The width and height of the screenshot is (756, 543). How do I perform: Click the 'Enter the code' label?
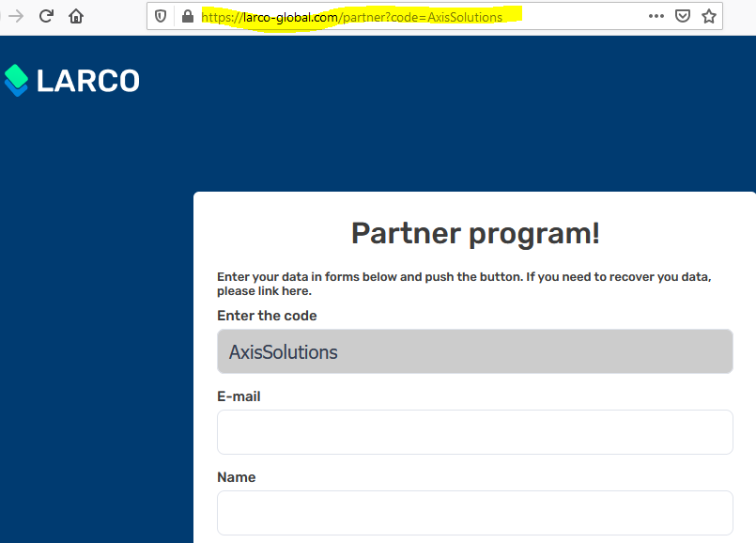267,316
